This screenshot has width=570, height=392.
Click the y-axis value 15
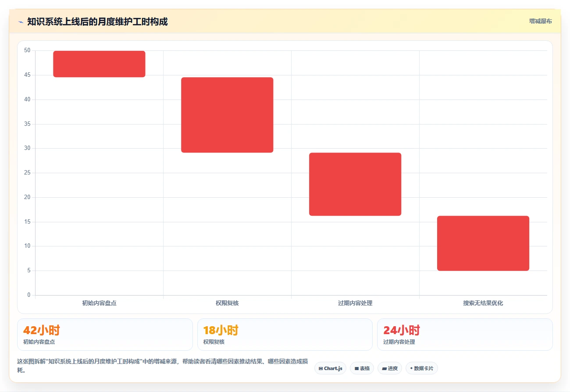point(27,222)
